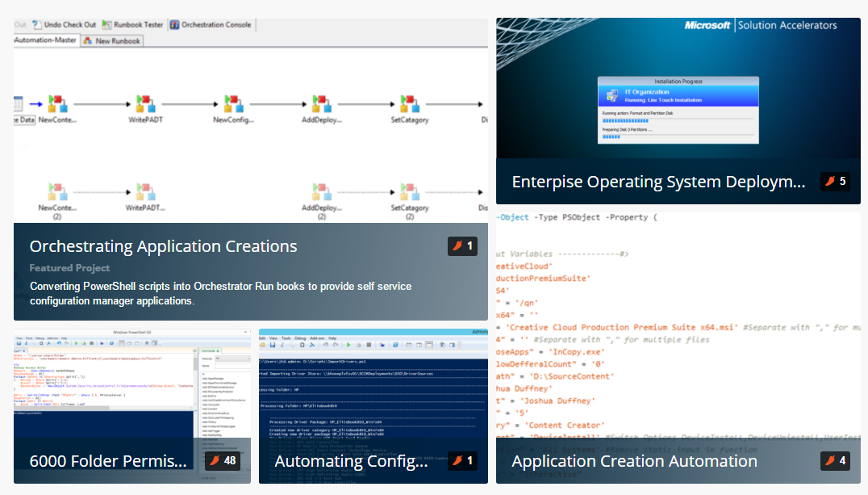Open the Application Creation Automation title
Screen dimensions: 868x495
pyautogui.click(x=634, y=461)
